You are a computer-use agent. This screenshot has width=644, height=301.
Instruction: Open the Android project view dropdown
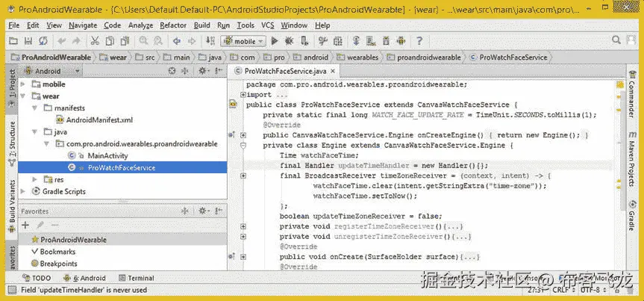point(52,71)
